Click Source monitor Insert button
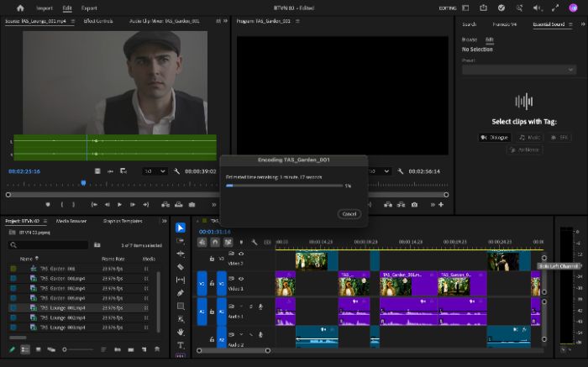 point(165,205)
